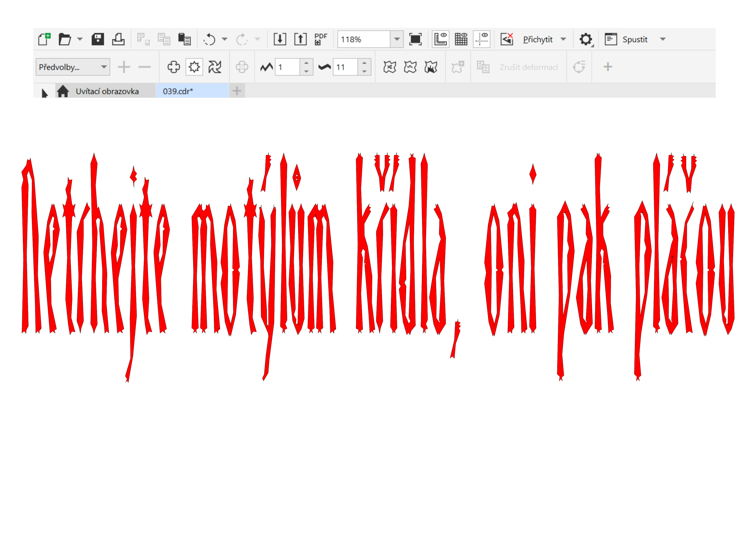Toggle Random distortion option
The height and width of the screenshot is (535, 756).
pyautogui.click(x=390, y=67)
